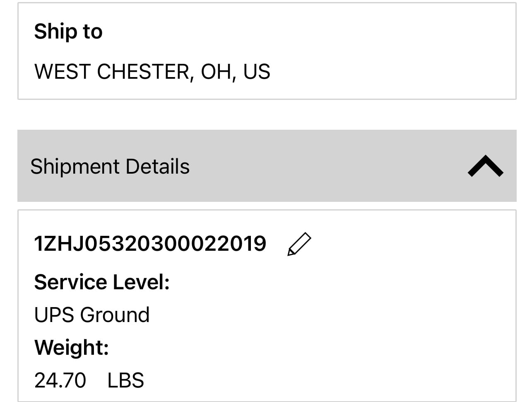Click the Shipment Details expander bar

pyautogui.click(x=266, y=166)
